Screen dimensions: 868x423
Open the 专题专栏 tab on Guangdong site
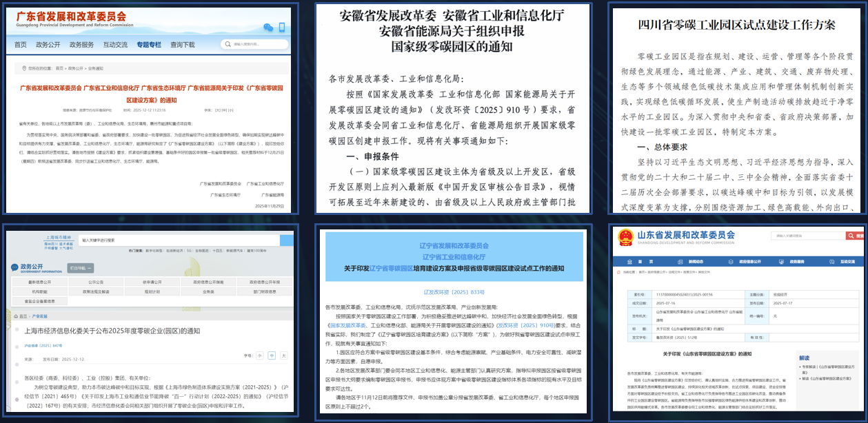coord(148,45)
